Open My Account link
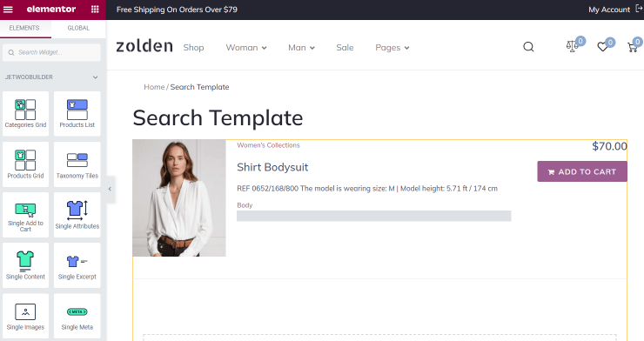This screenshot has width=644, height=341. [609, 10]
